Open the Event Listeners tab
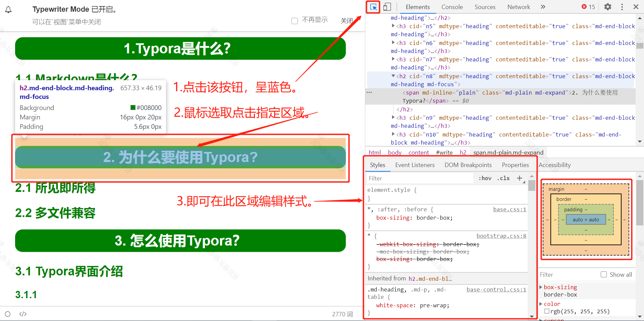This screenshot has height=321, width=644. 415,165
